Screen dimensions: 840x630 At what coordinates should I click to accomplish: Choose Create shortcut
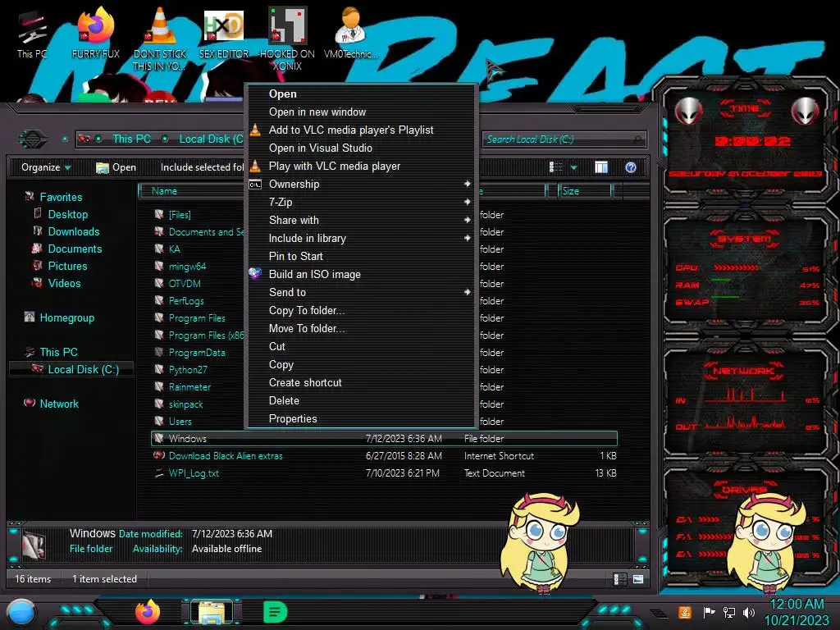click(x=362, y=382)
